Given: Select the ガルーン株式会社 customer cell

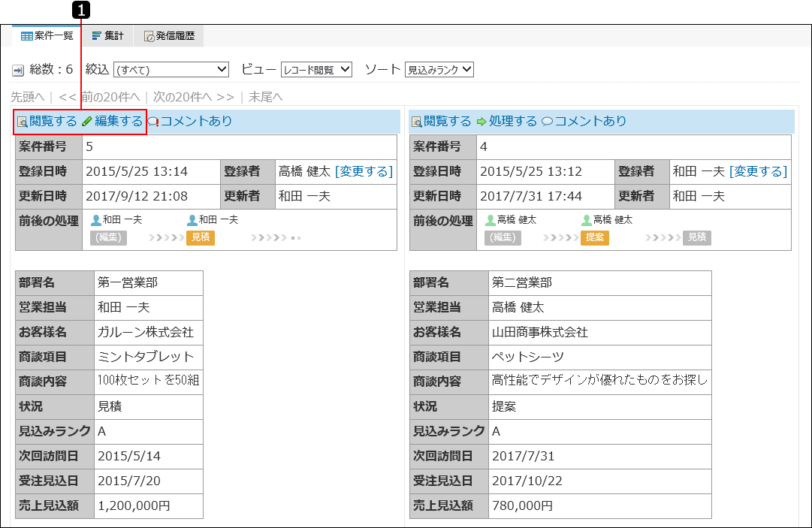Looking at the screenshot, I should pos(149,332).
